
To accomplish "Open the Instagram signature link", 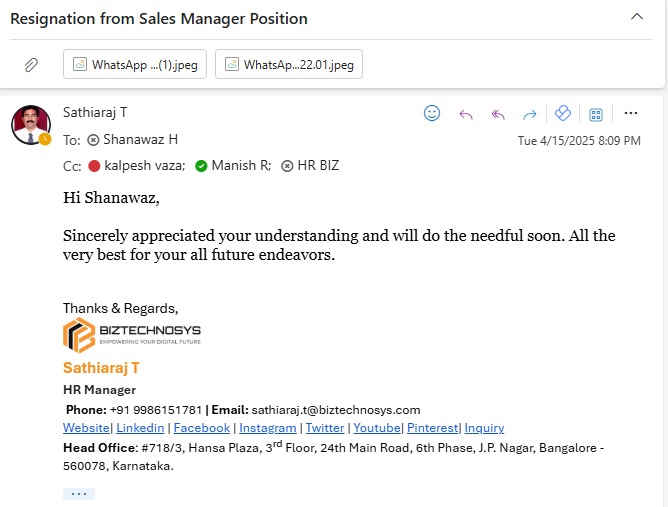I will coord(267,427).
